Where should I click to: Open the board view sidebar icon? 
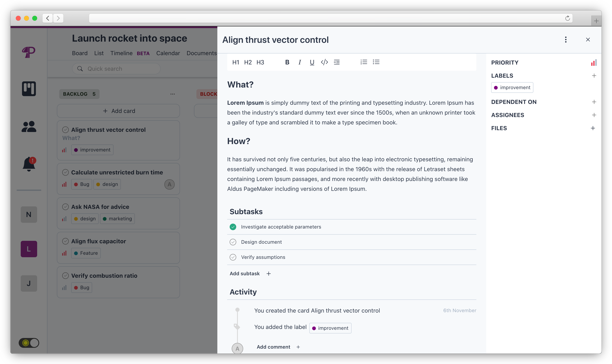pos(29,89)
